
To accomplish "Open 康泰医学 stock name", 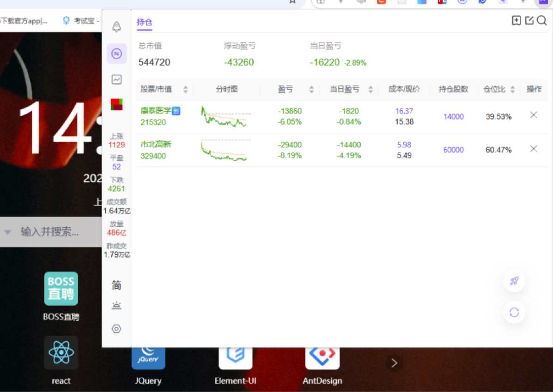I will click(x=156, y=111).
